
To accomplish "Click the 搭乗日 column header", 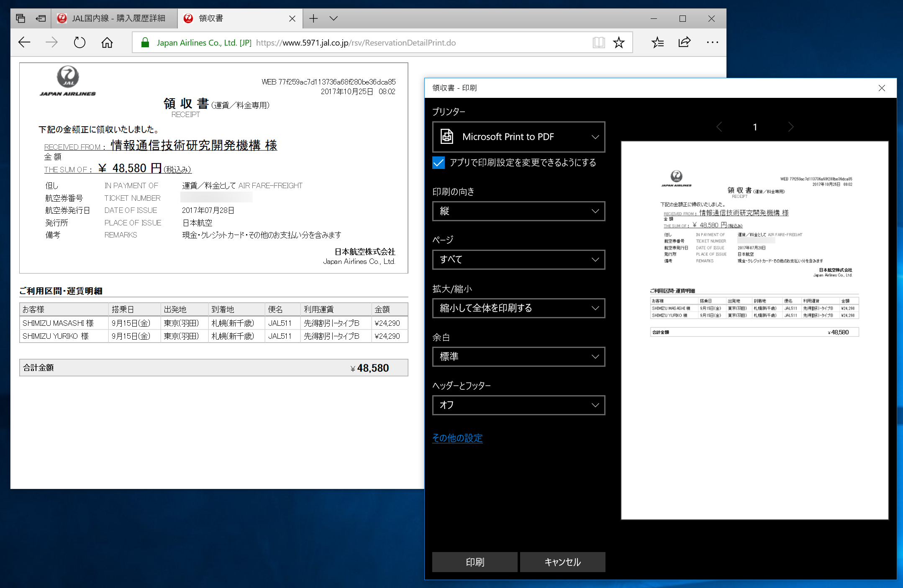I will [x=134, y=309].
